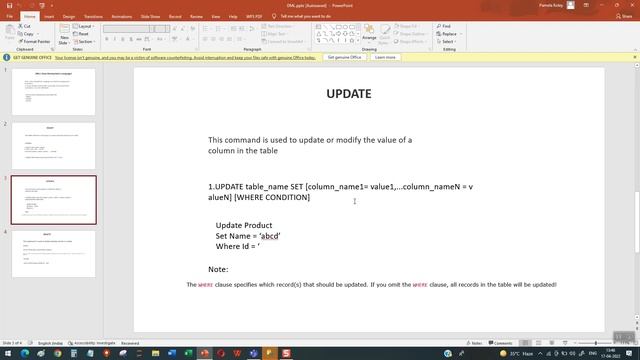The height and width of the screenshot is (360, 640).
Task: Click the Notes button in status bar
Action: [474, 343]
